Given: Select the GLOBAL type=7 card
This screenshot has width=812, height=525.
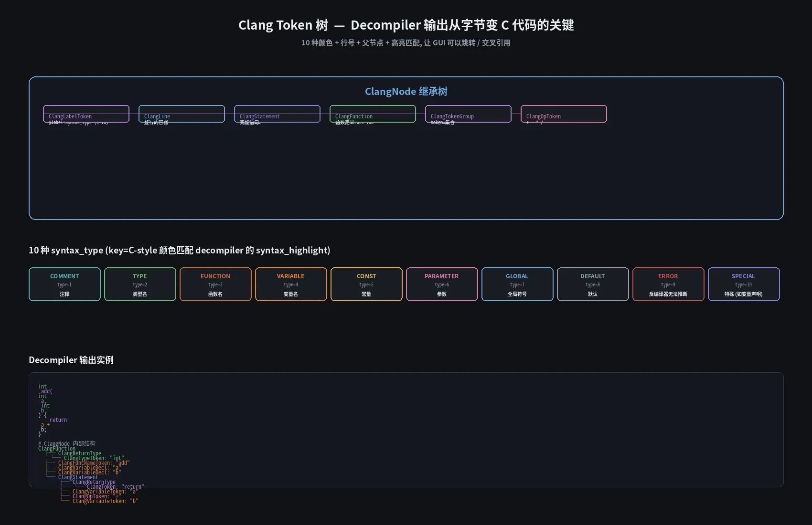Looking at the screenshot, I should click(517, 284).
